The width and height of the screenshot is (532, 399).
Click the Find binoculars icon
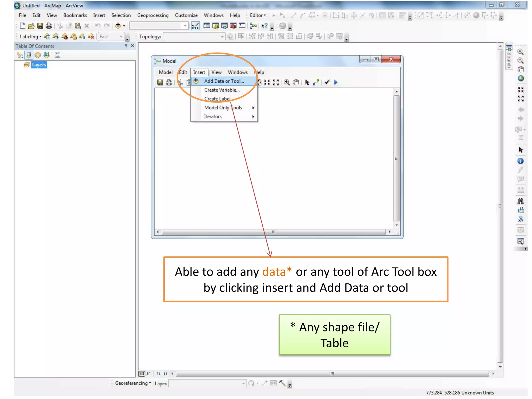coord(520,201)
